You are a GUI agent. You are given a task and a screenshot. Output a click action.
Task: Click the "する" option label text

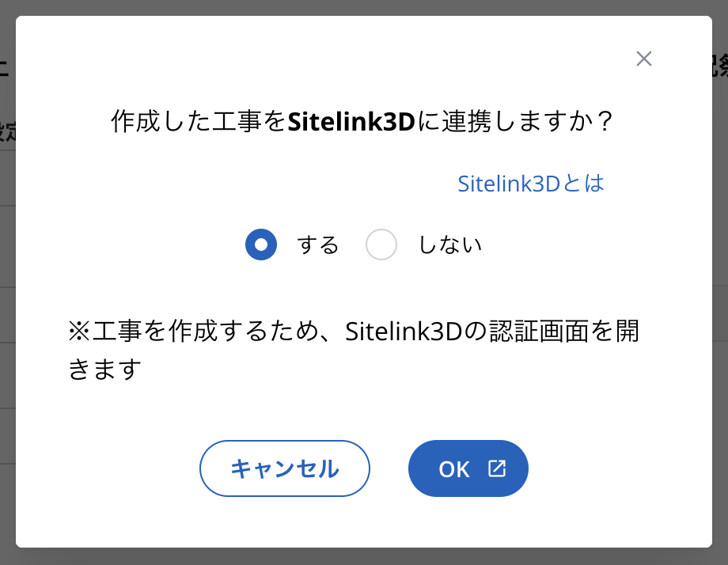click(318, 245)
